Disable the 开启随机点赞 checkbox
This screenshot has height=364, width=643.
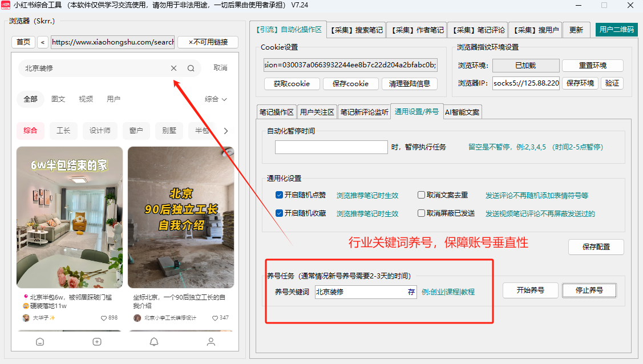(x=279, y=195)
